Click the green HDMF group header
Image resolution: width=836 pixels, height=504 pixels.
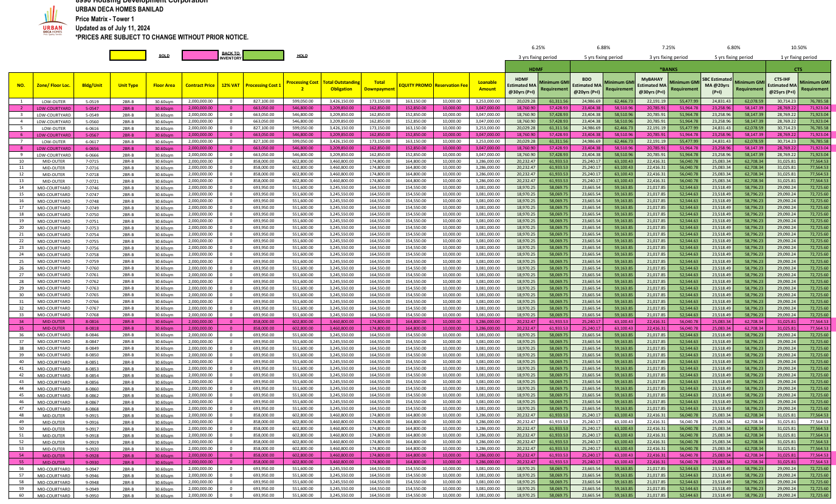click(537, 69)
